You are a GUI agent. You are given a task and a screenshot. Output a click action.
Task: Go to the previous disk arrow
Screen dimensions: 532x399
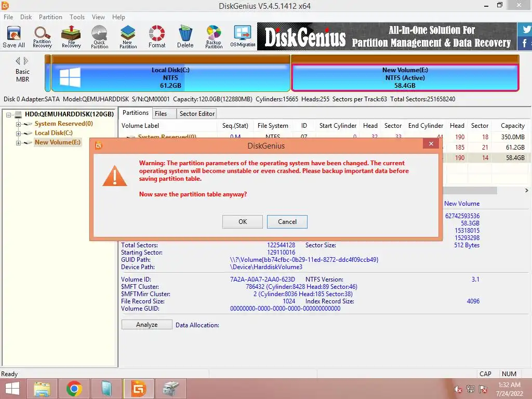(x=18, y=61)
